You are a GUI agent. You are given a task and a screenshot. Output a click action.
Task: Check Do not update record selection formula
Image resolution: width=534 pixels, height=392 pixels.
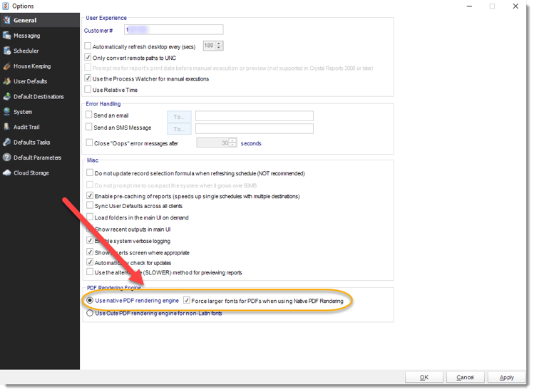(x=90, y=172)
